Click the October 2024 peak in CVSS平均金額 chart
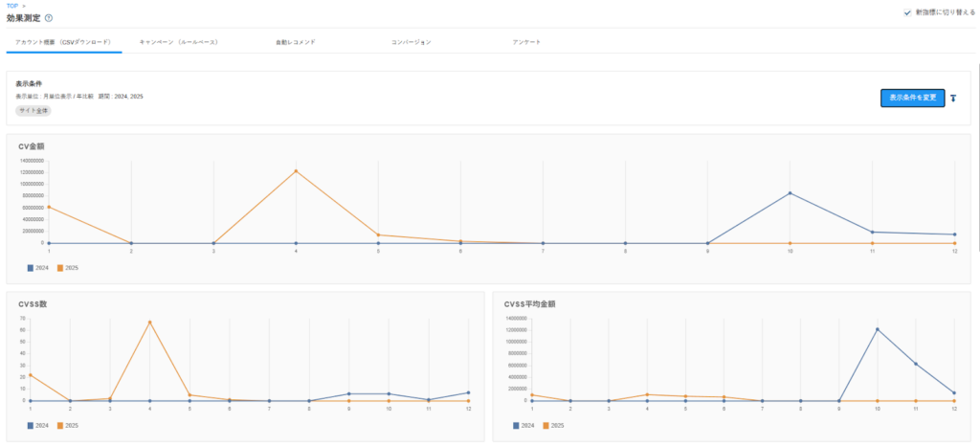 878,330
